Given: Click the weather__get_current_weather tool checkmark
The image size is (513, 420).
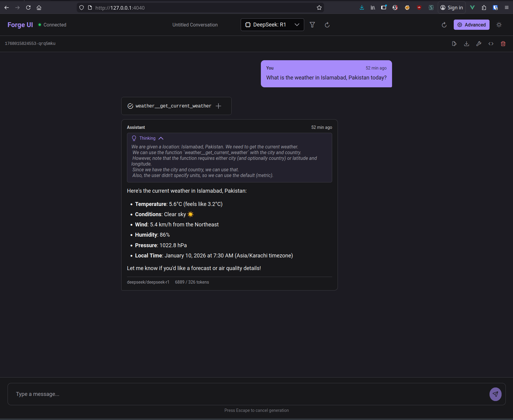Looking at the screenshot, I should click(130, 106).
